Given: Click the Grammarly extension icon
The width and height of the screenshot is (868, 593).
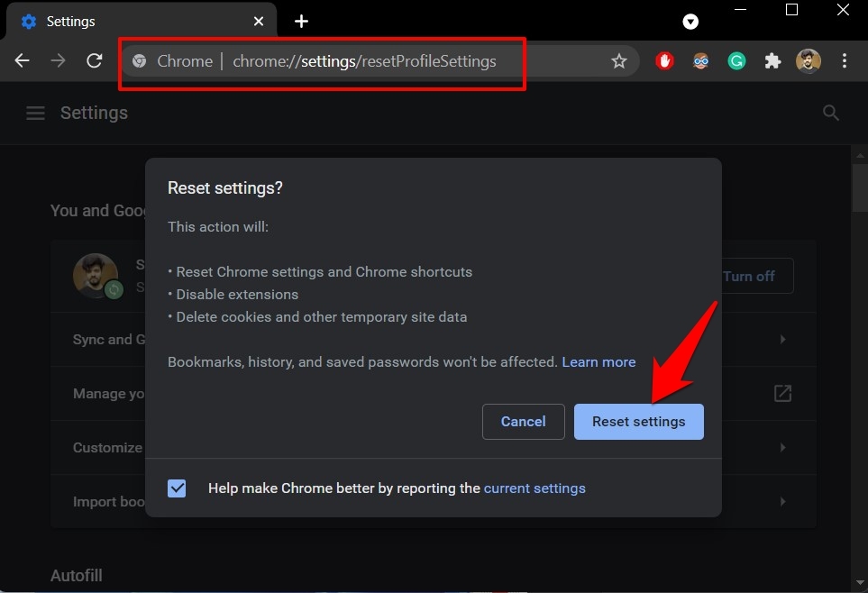Looking at the screenshot, I should [736, 61].
